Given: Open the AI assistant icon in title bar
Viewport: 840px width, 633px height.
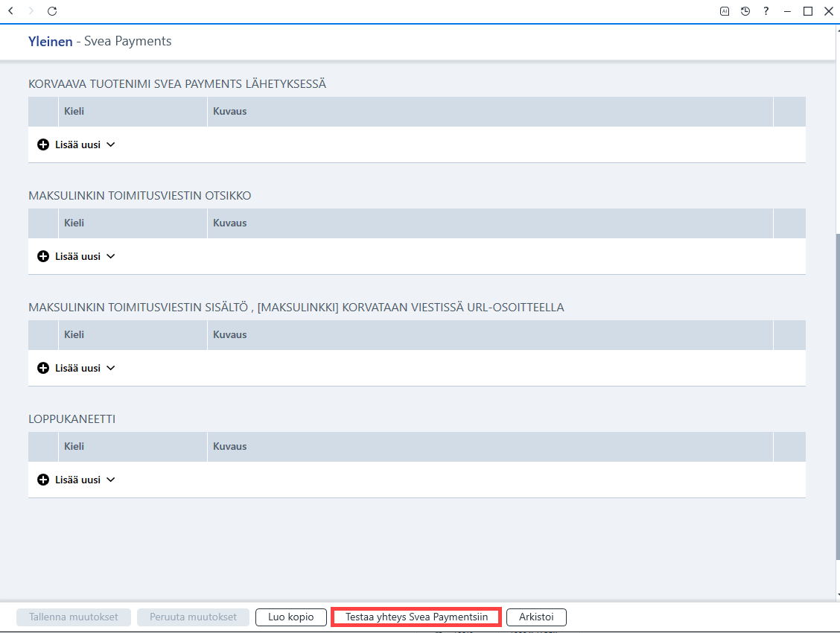Looking at the screenshot, I should (x=725, y=10).
